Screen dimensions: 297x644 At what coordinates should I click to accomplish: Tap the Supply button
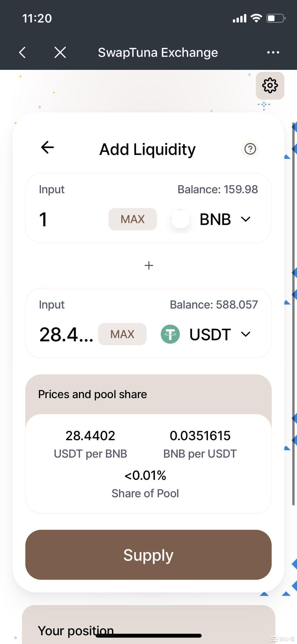click(x=148, y=555)
